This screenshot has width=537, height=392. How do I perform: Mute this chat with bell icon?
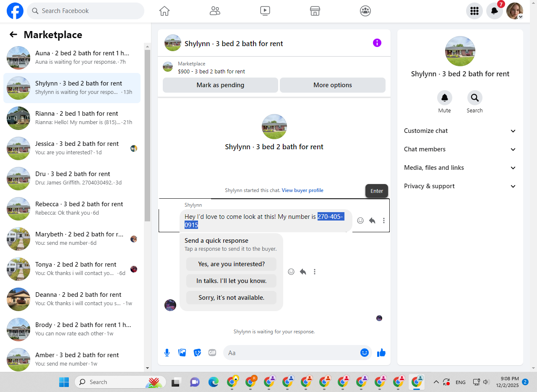tap(445, 98)
